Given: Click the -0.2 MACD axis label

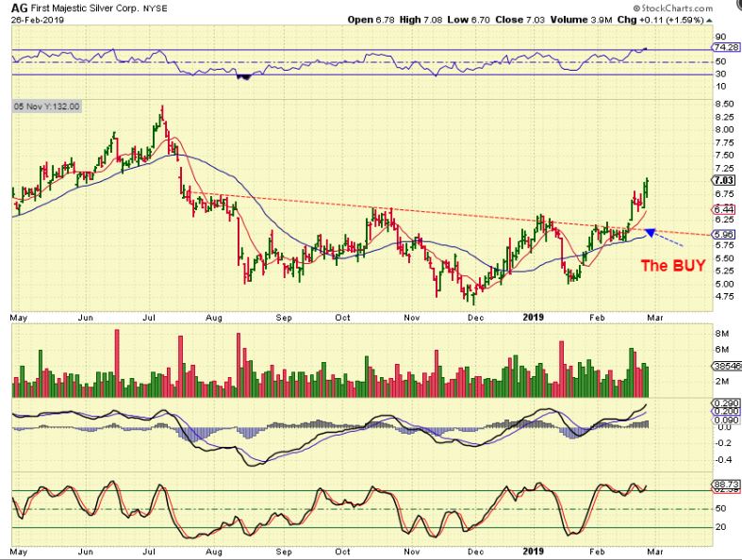Looking at the screenshot, I should [723, 443].
